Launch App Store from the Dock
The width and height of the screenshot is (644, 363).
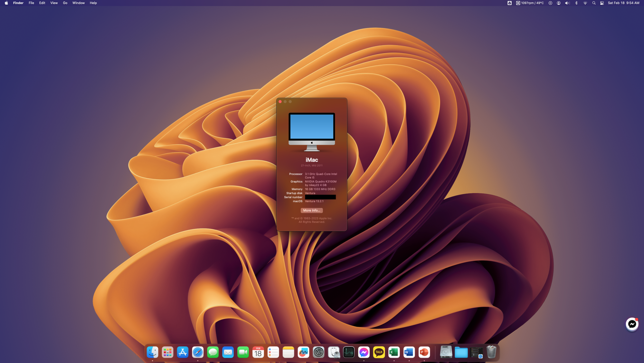tap(183, 352)
